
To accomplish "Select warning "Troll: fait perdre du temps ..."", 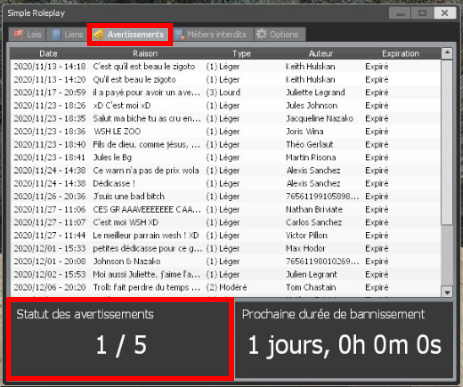I will (225, 287).
